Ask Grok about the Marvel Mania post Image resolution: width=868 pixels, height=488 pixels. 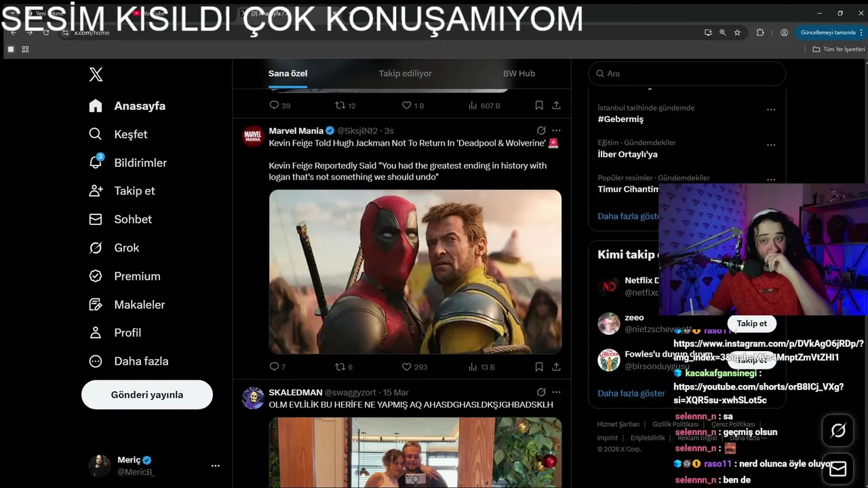pos(541,131)
